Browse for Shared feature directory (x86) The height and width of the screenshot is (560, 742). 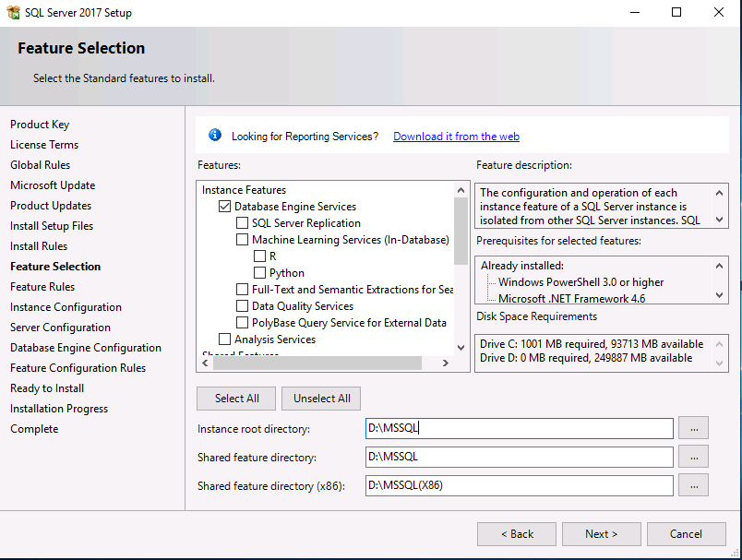click(693, 484)
